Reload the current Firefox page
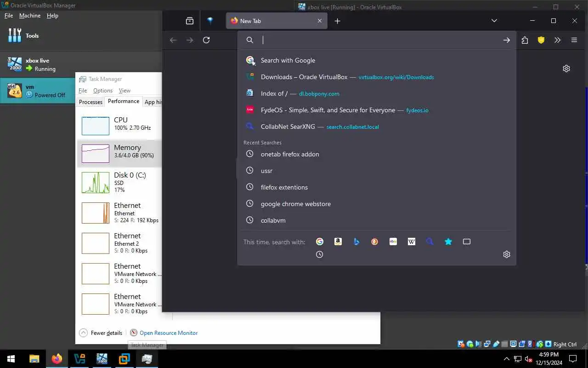This screenshot has height=368, width=588. tap(206, 40)
